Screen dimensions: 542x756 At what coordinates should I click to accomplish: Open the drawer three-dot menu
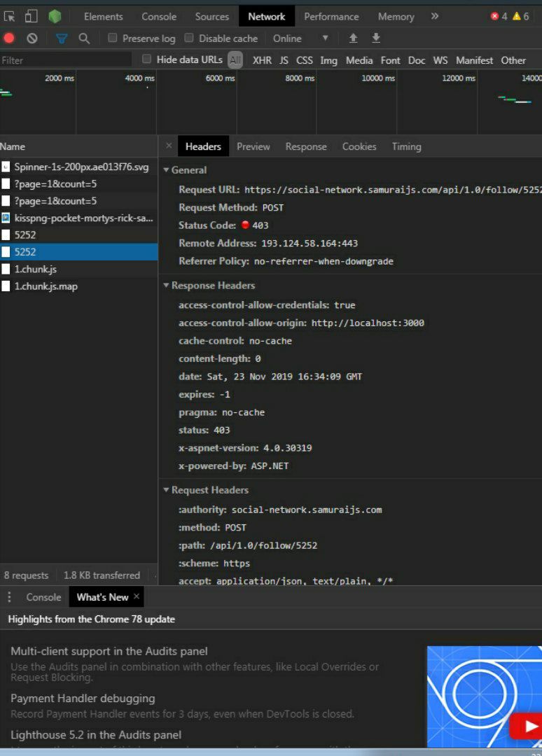[9, 597]
